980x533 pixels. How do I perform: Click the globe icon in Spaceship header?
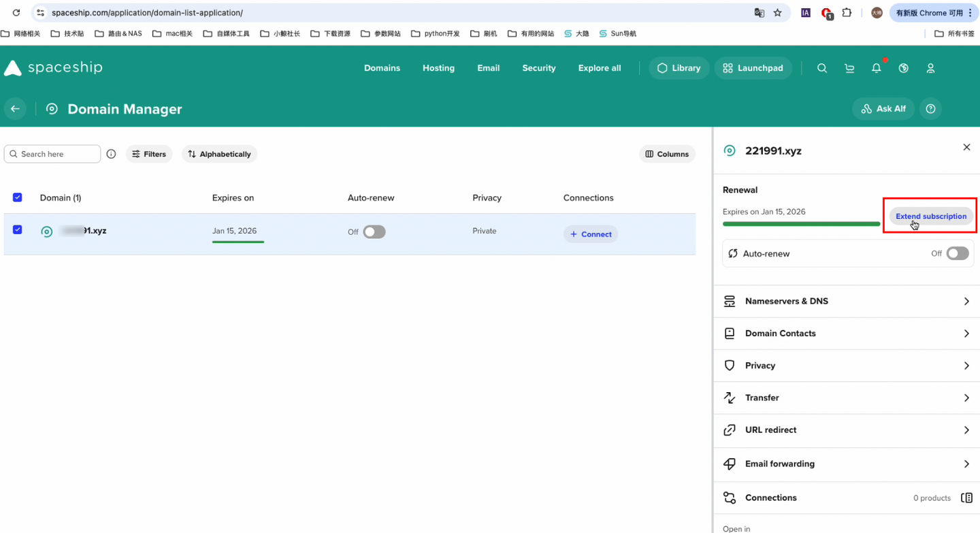pyautogui.click(x=904, y=68)
